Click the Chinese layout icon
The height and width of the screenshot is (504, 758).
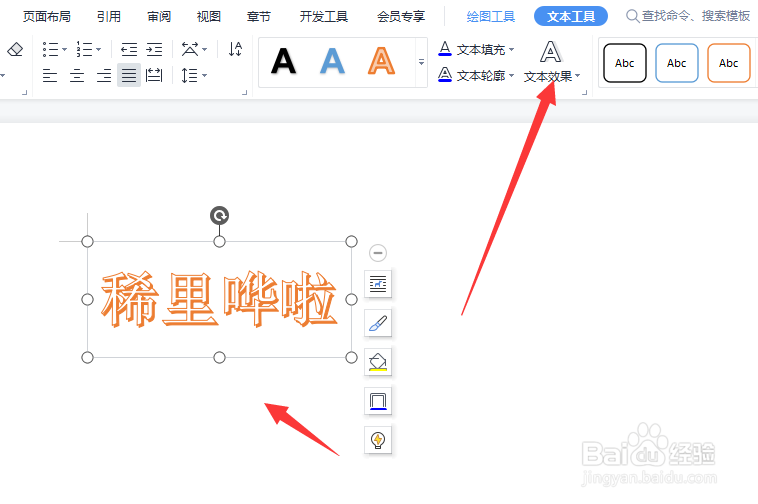click(190, 49)
